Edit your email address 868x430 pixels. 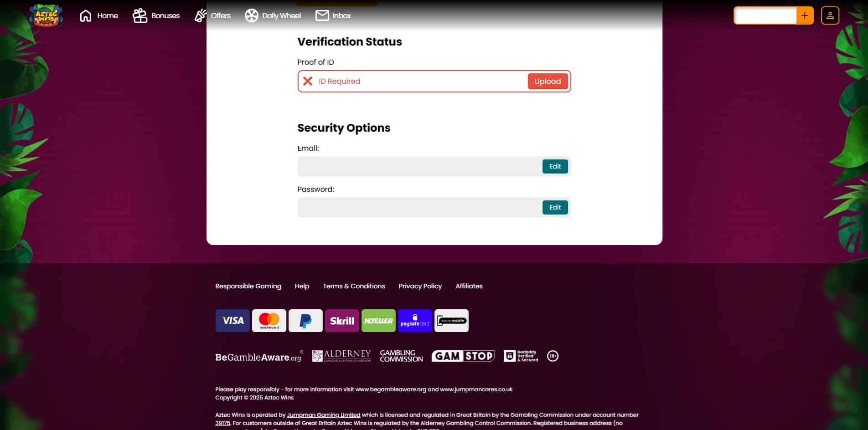click(x=555, y=166)
